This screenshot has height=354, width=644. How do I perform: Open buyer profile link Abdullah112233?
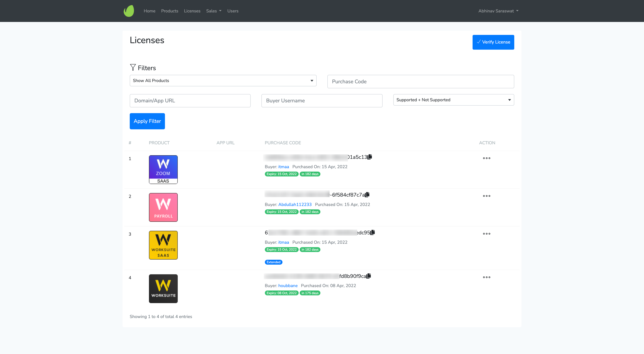coord(295,205)
